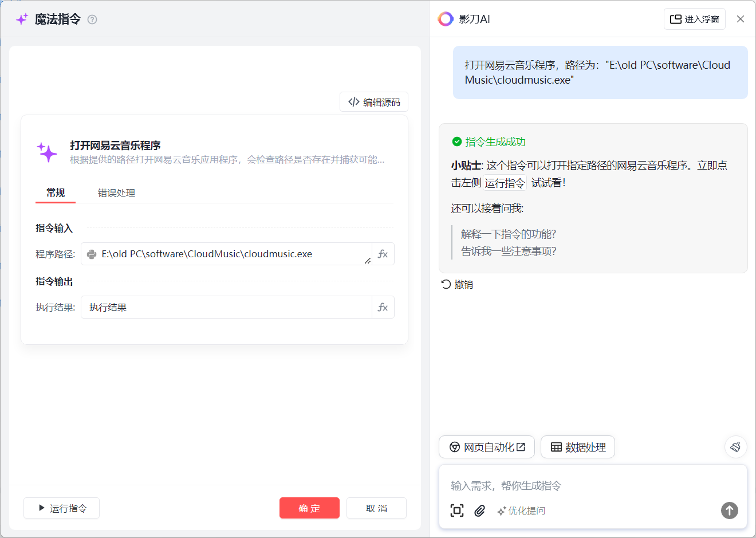The height and width of the screenshot is (538, 756).
Task: Click fx expression button for 执行结果
Action: tap(383, 307)
